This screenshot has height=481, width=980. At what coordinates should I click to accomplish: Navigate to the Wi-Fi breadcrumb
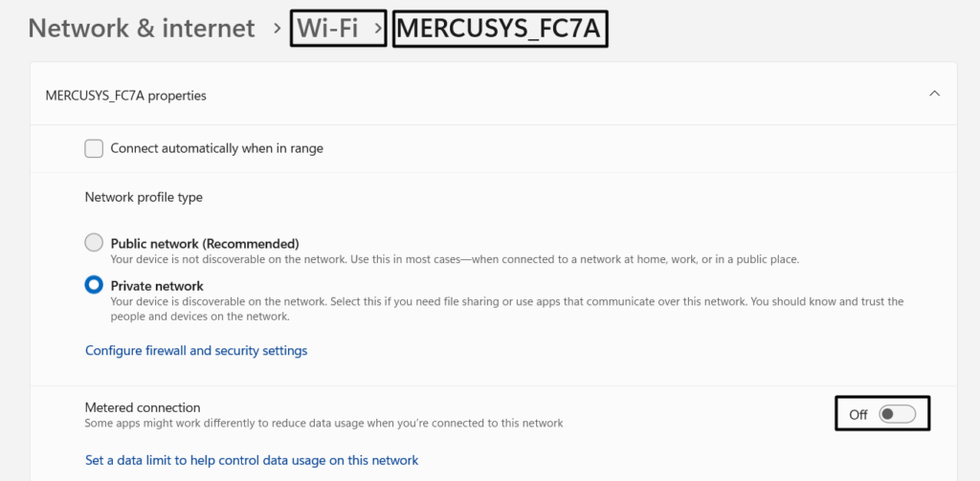click(327, 29)
